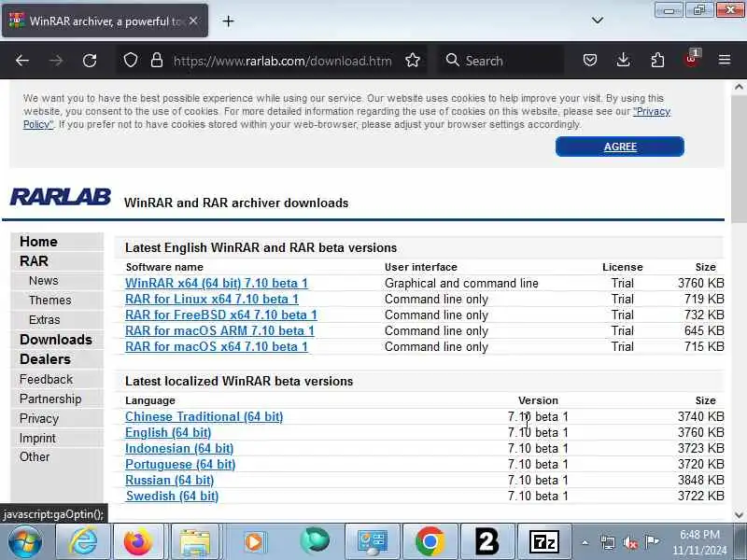Open the Firefox hamburger menu
This screenshot has width=747, height=560.
click(x=725, y=60)
